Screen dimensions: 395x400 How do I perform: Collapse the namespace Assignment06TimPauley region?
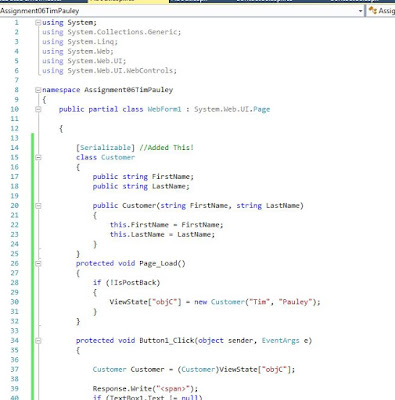pyautogui.click(x=38, y=90)
